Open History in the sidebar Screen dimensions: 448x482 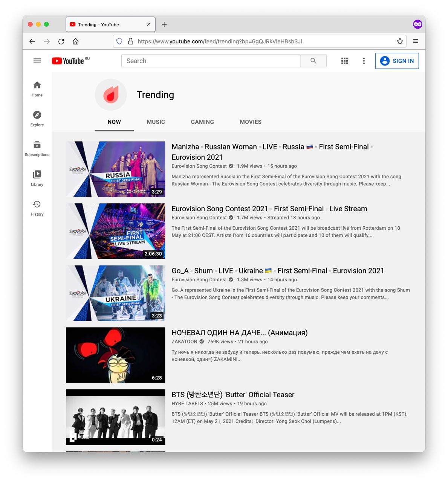[37, 208]
